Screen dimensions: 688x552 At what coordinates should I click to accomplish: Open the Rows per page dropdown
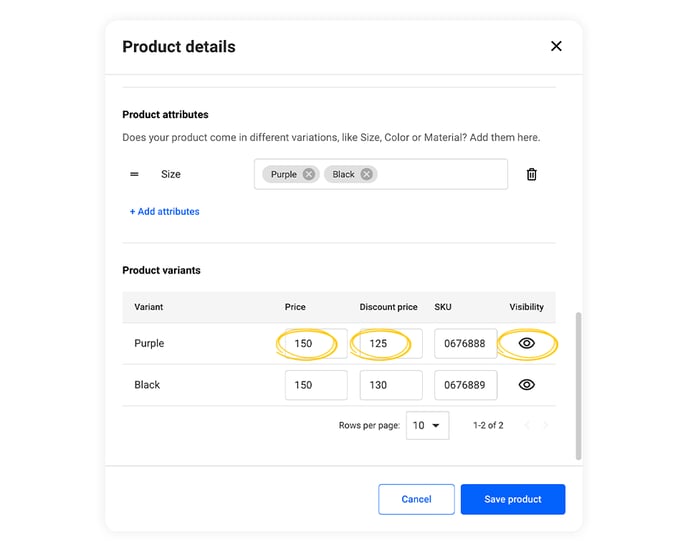coord(427,425)
